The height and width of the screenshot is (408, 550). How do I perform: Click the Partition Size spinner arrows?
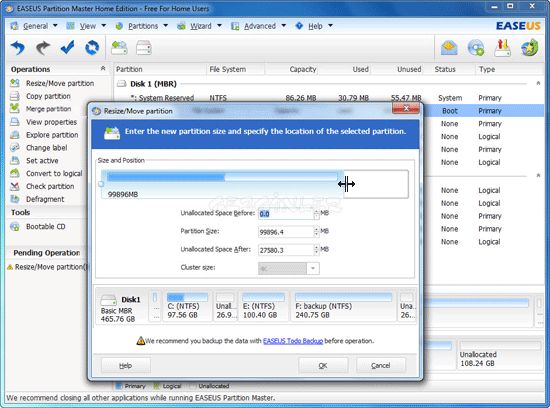pos(316,232)
